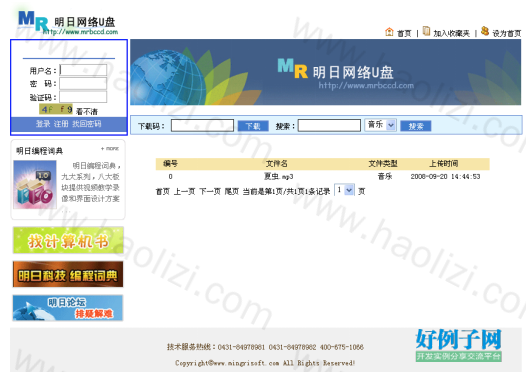The image size is (526, 372).
Task: Focus the 下载码 input field
Action: [202, 126]
